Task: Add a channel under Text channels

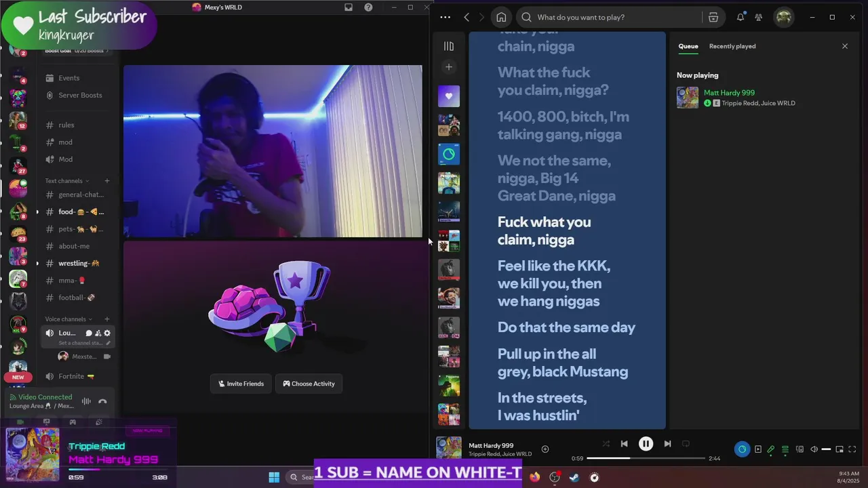Action: [x=106, y=181]
